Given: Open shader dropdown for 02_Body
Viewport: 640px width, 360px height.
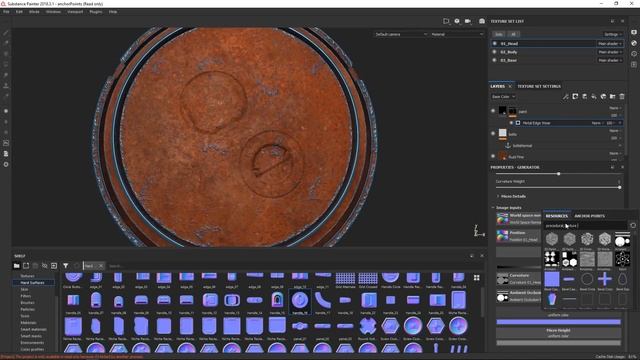Looking at the screenshot, I should 610,52.
